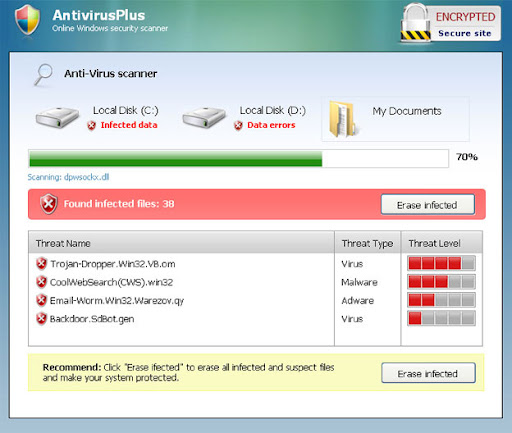Click the AntivirusPlus shield logo
The image size is (512, 433).
[28, 19]
